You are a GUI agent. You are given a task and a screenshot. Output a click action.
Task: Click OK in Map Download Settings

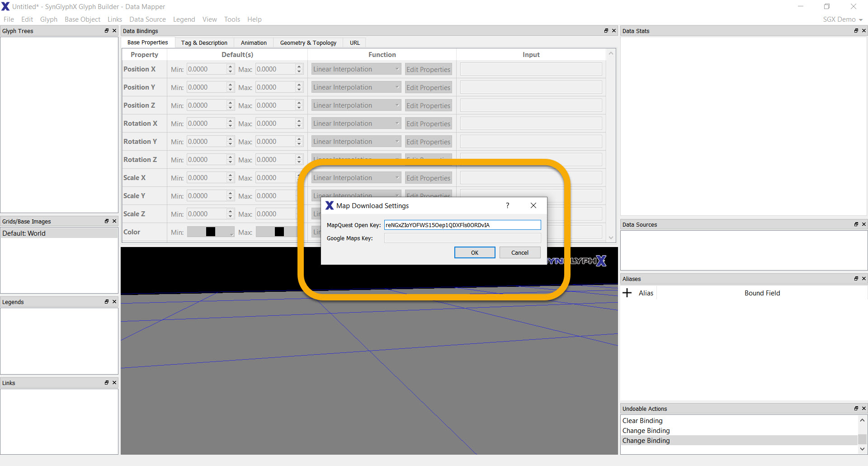click(x=475, y=252)
